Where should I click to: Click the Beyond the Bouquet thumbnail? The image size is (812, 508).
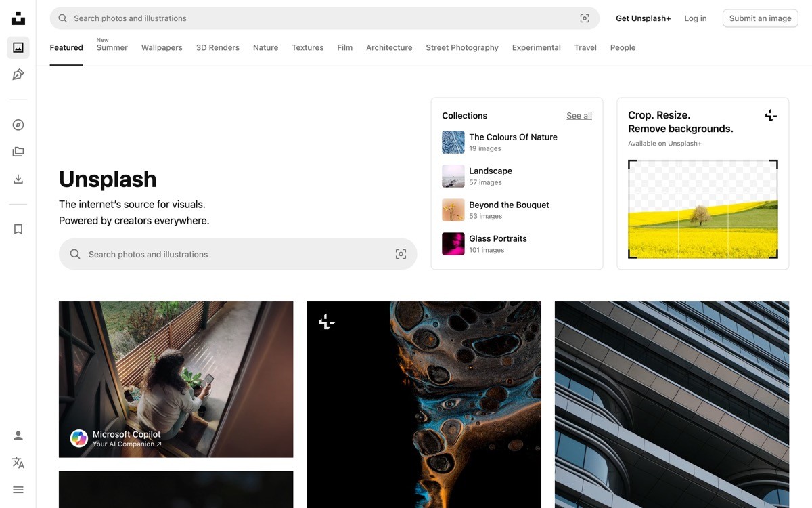point(453,210)
